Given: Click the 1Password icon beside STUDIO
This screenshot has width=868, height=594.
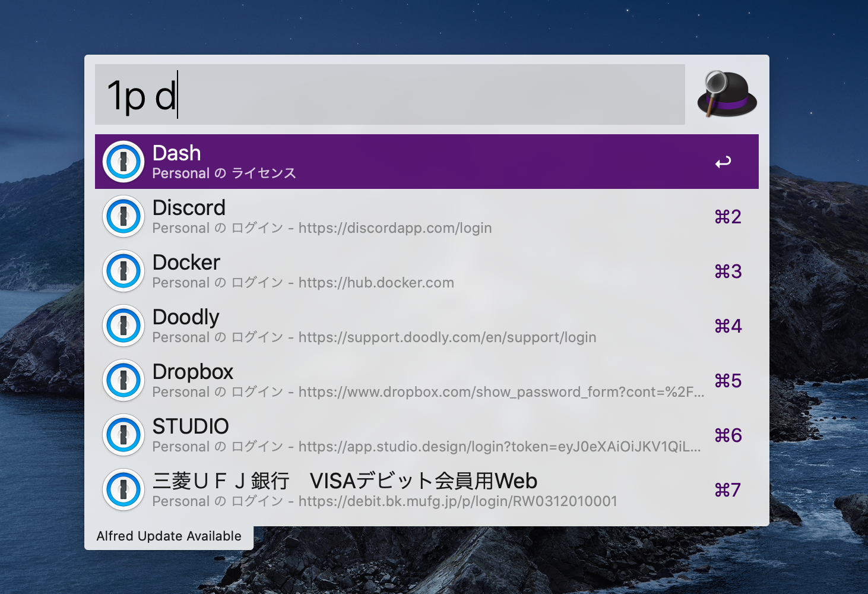Looking at the screenshot, I should [123, 435].
